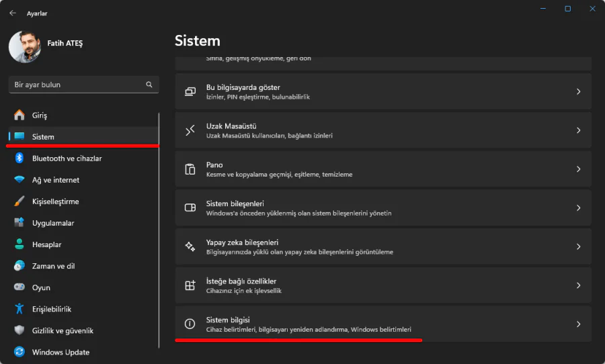Open Kişiselleştirme settings
605x364 pixels.
[83, 201]
